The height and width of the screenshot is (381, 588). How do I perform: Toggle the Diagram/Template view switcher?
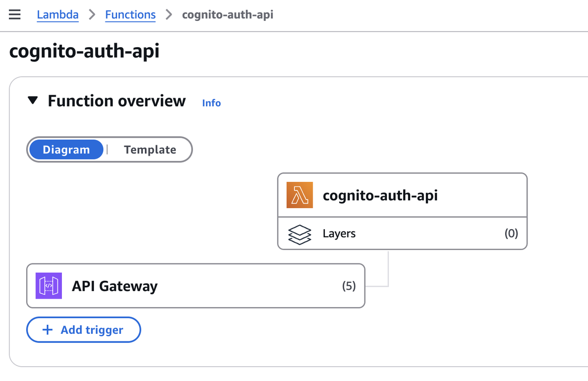point(109,150)
